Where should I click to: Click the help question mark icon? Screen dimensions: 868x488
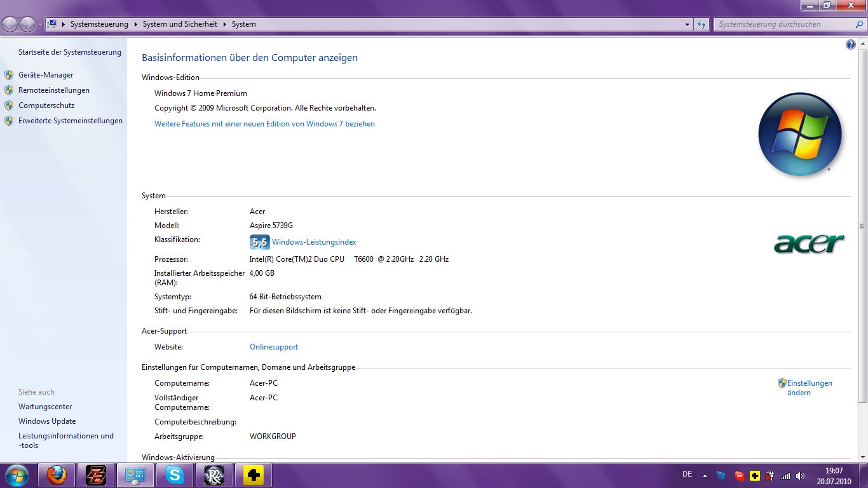click(851, 44)
